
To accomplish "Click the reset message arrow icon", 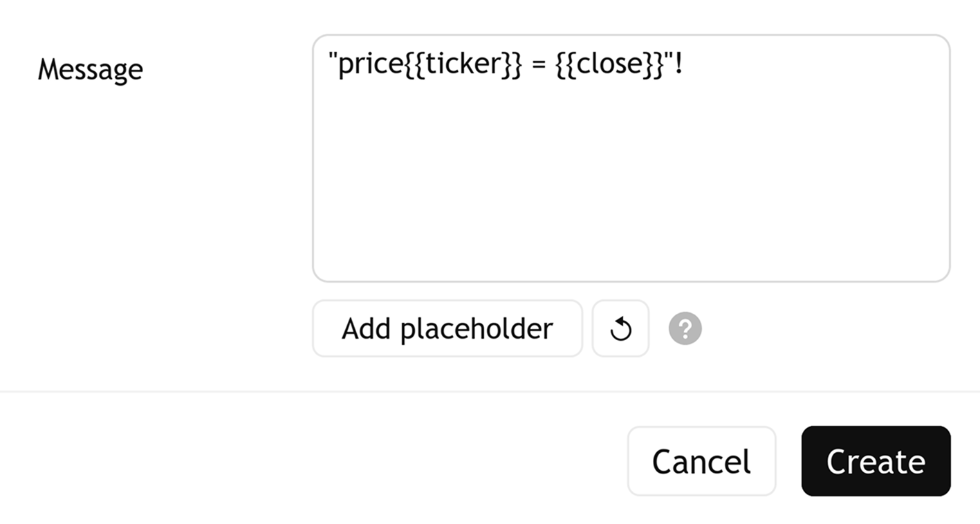I will pyautogui.click(x=620, y=329).
